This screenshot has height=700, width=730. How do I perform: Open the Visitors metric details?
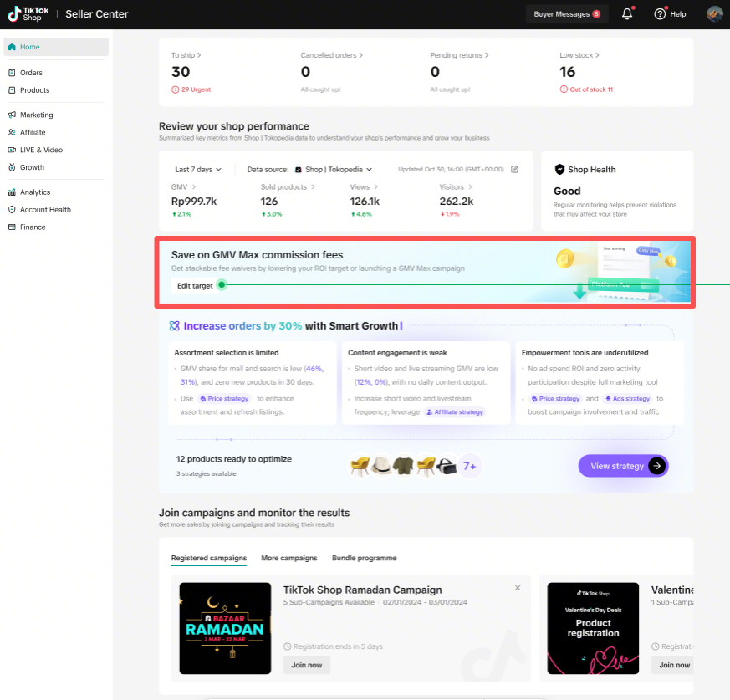(x=456, y=187)
